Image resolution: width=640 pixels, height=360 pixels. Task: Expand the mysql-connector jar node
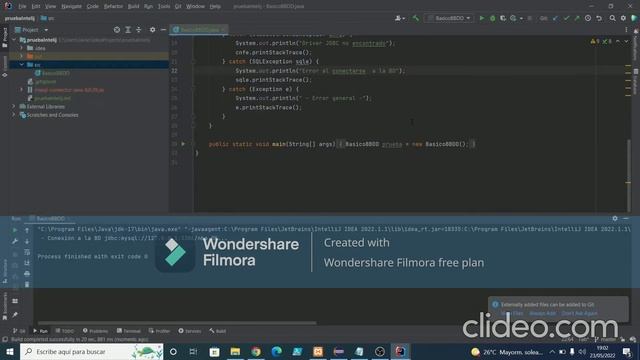[22, 89]
